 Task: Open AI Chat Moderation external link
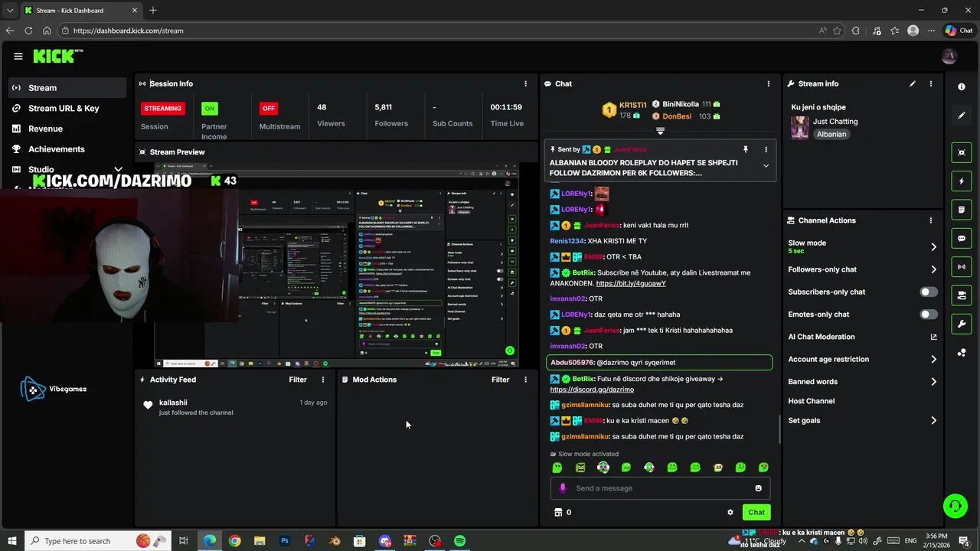click(x=933, y=337)
